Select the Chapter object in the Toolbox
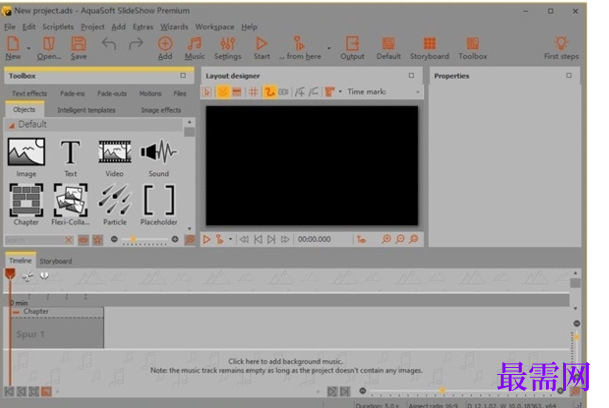The image size is (609, 408). pyautogui.click(x=26, y=205)
